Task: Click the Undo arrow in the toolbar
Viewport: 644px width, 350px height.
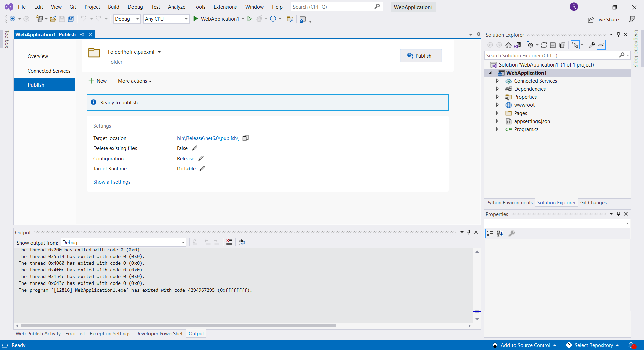Action: pos(83,19)
